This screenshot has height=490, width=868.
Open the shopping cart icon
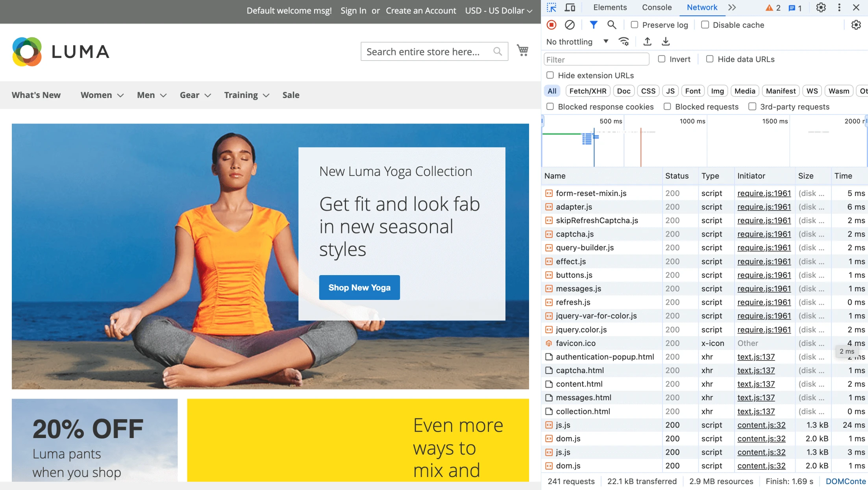coord(522,50)
